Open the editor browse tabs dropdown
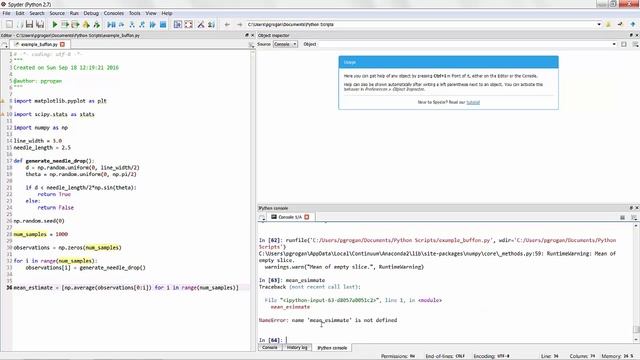The width and height of the screenshot is (640, 360). click(x=5, y=44)
